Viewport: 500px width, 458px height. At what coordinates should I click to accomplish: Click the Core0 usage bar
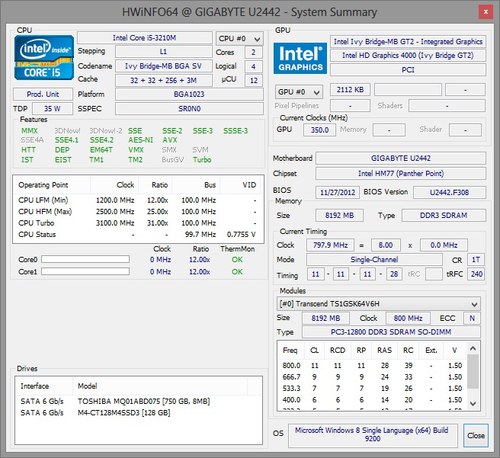pyautogui.click(x=85, y=259)
